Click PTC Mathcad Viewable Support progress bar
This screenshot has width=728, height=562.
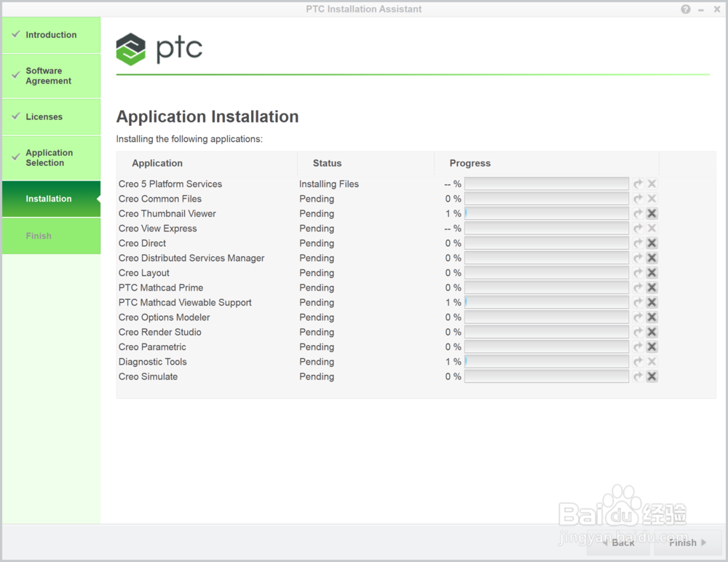pyautogui.click(x=547, y=302)
